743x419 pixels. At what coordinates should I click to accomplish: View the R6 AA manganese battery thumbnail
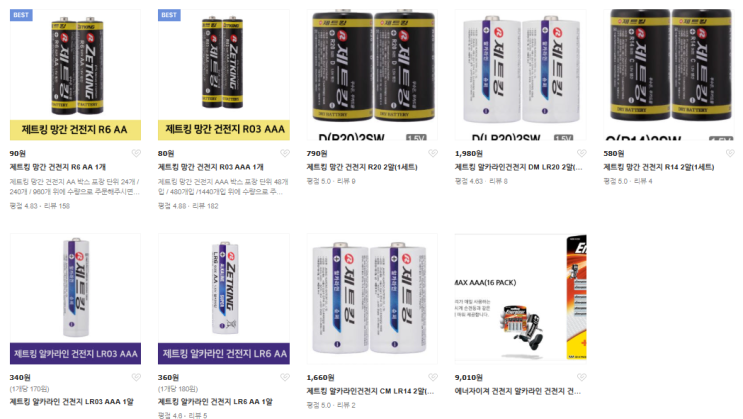pyautogui.click(x=75, y=74)
